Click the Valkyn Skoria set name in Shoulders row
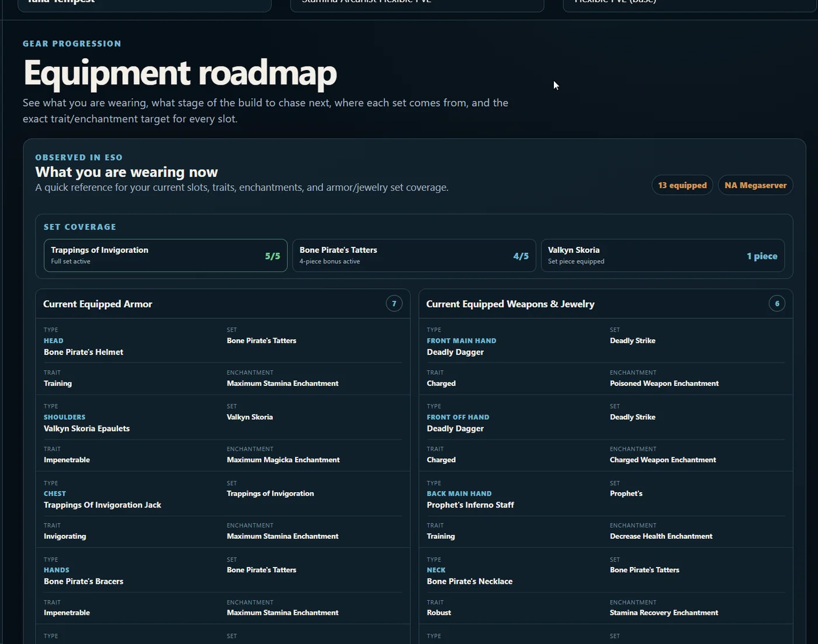Screen dimensions: 818x644 tap(249, 417)
